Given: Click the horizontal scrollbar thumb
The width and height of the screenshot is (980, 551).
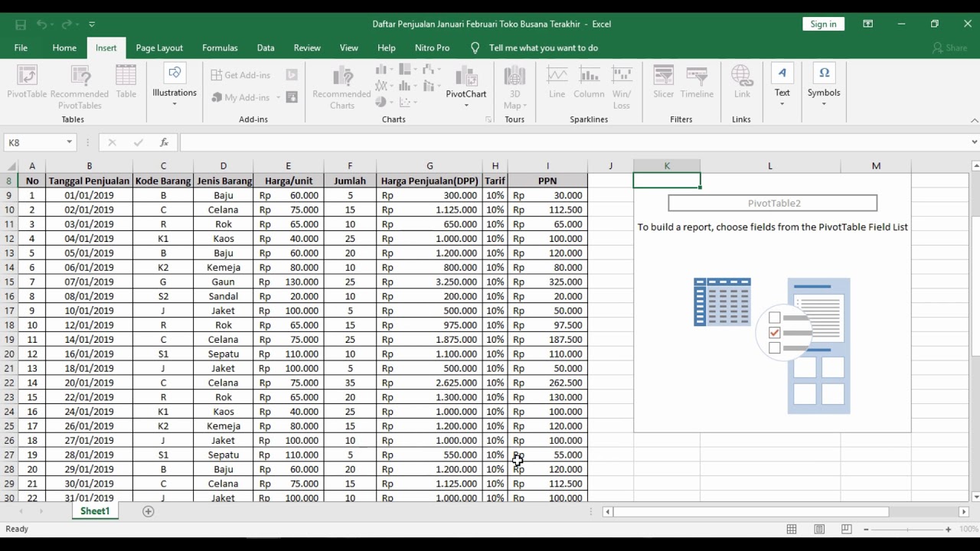Looking at the screenshot, I should pos(750,511).
